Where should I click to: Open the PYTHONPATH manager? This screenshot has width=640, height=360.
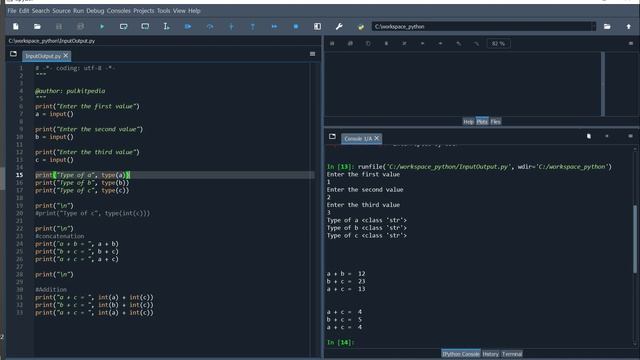coord(361,27)
